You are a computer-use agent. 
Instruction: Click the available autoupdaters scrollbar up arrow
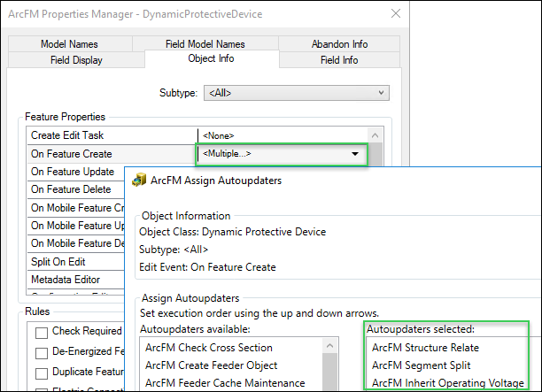click(x=329, y=346)
